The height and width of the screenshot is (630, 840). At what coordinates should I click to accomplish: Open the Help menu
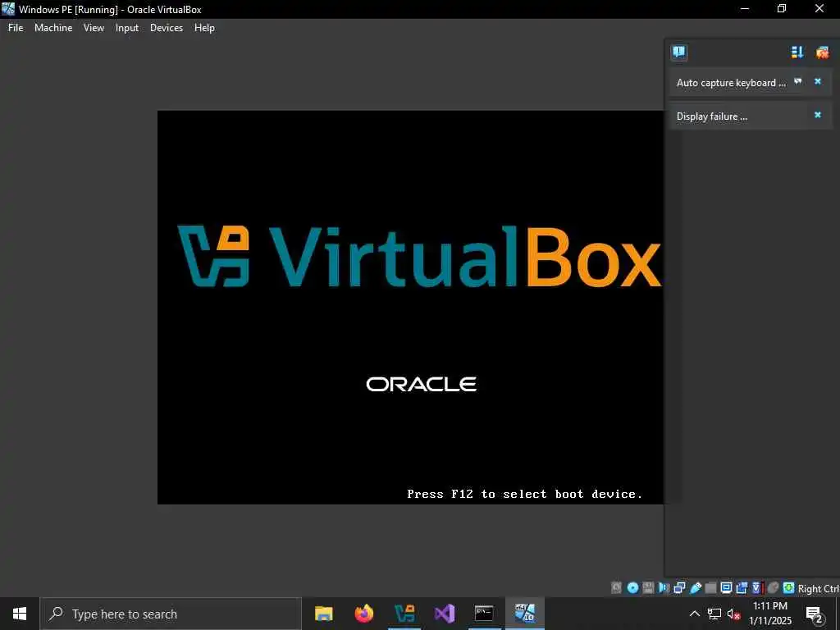click(x=204, y=28)
